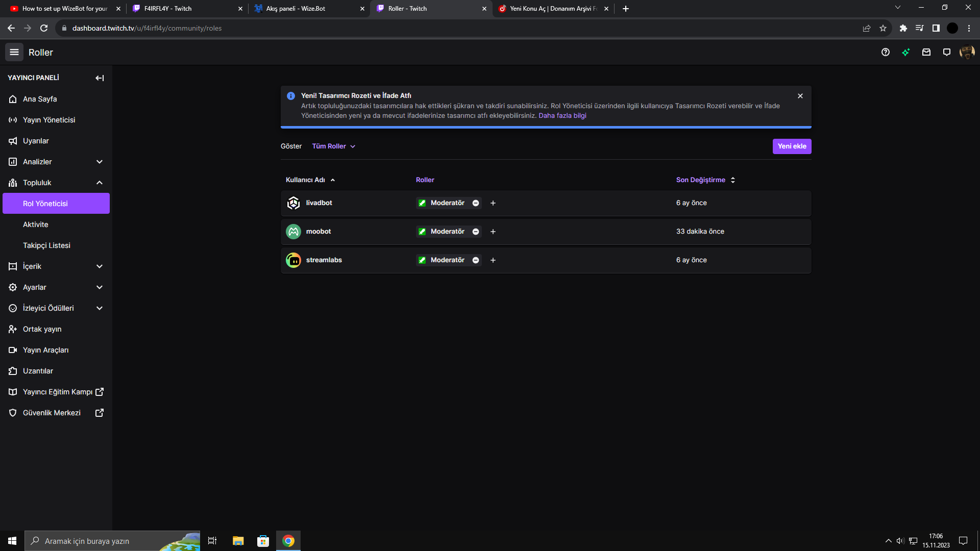Viewport: 980px width, 551px height.
Task: Collapse the Yayıncı Paneli sidebar
Action: click(x=100, y=78)
